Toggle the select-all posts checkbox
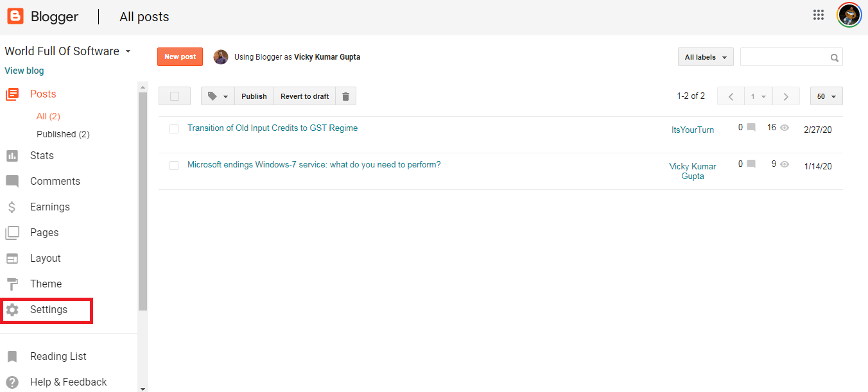Viewport: 868px width, 392px height. tap(175, 96)
